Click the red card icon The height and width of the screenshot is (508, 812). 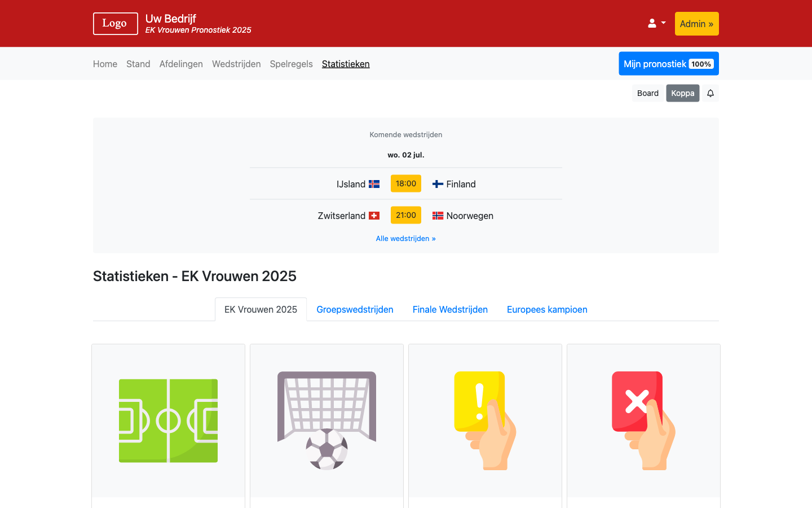click(643, 421)
